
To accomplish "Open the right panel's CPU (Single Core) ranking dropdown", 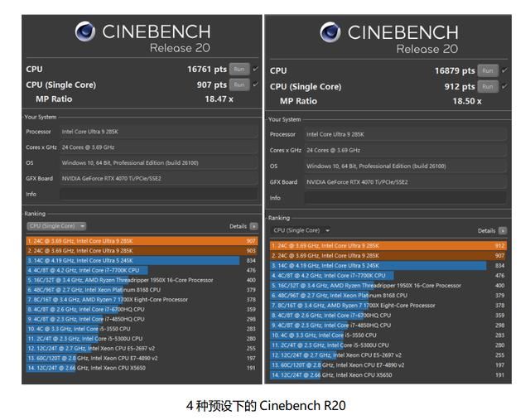I will coord(301,230).
